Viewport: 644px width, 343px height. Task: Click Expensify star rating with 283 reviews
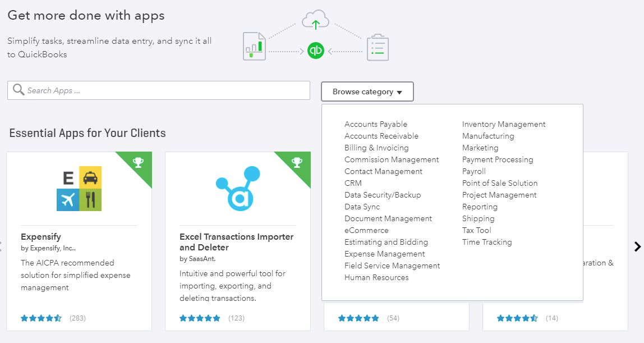[41, 318]
